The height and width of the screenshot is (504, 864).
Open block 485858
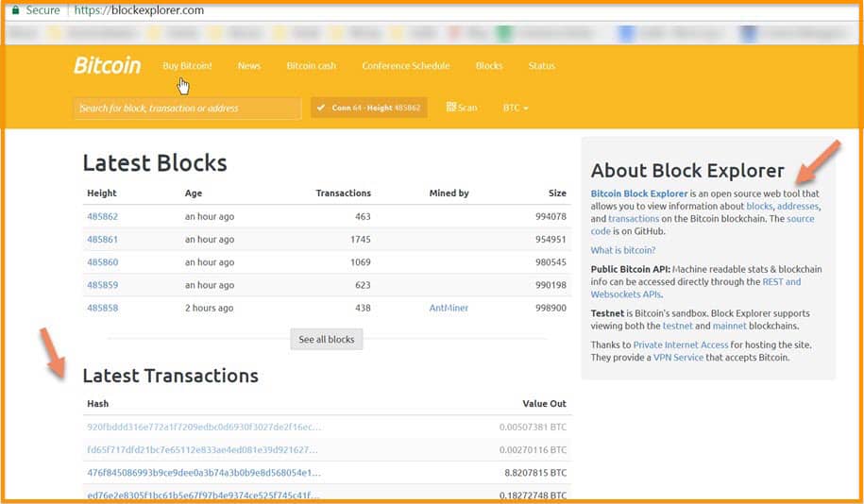103,308
